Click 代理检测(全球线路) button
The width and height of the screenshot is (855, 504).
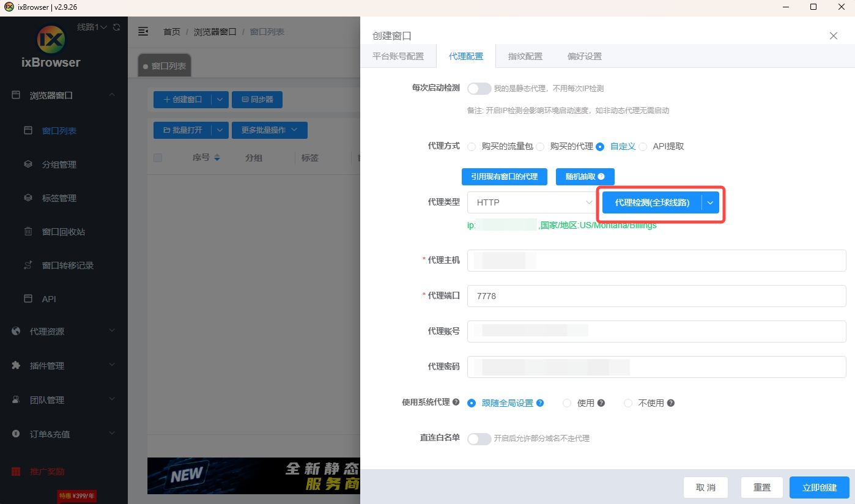pos(652,203)
